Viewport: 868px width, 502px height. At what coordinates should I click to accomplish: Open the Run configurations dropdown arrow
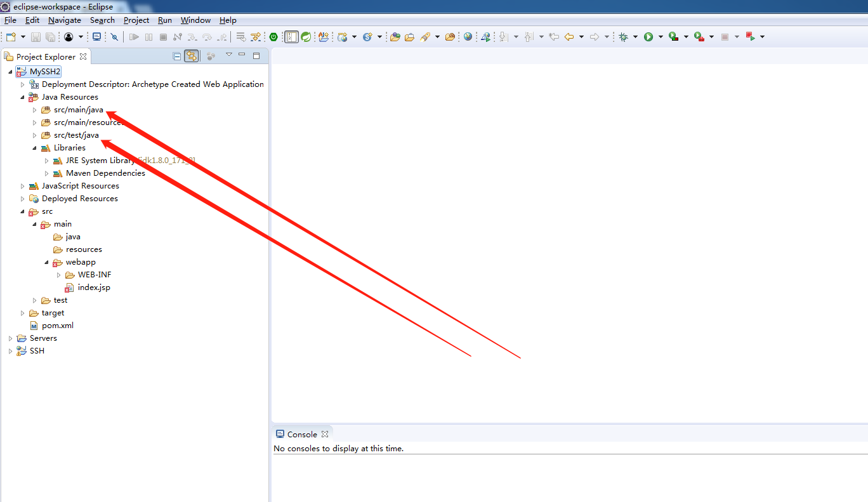pyautogui.click(x=661, y=37)
